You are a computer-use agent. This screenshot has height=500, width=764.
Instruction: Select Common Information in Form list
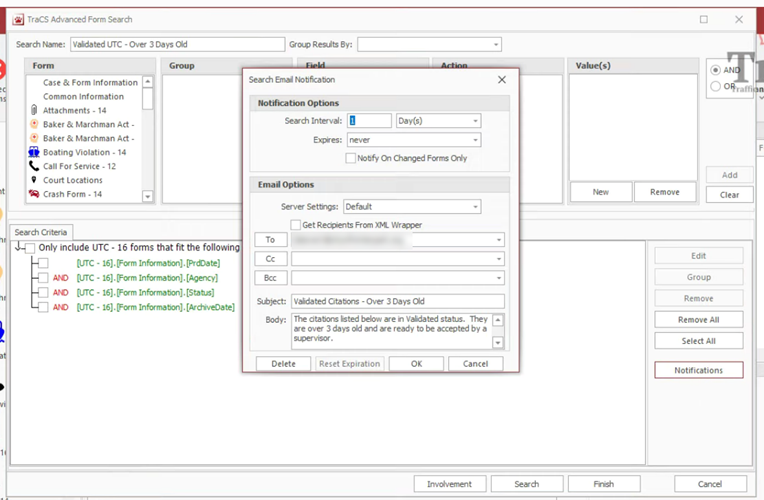pyautogui.click(x=83, y=96)
